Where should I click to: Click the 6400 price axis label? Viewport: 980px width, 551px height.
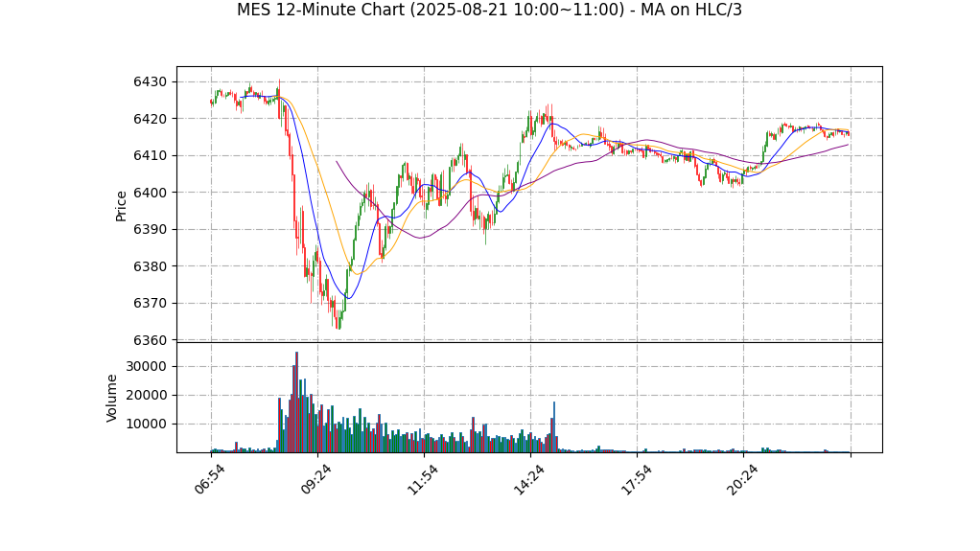[x=150, y=193]
